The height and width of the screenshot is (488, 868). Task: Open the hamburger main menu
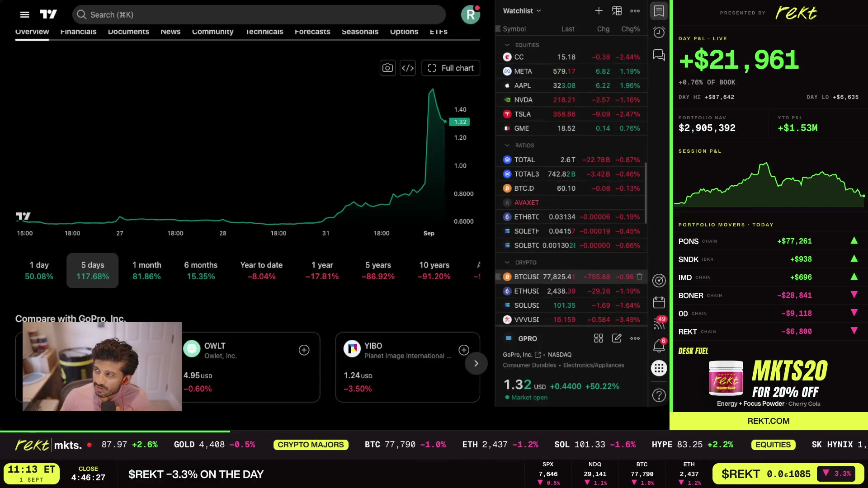[x=25, y=14]
